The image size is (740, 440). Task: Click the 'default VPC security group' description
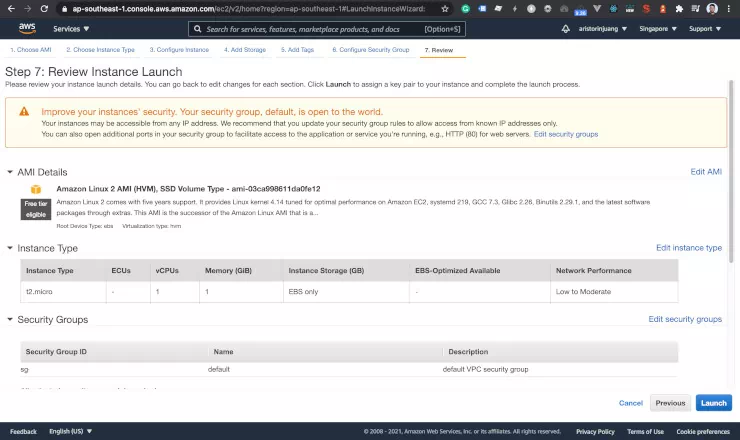485,369
